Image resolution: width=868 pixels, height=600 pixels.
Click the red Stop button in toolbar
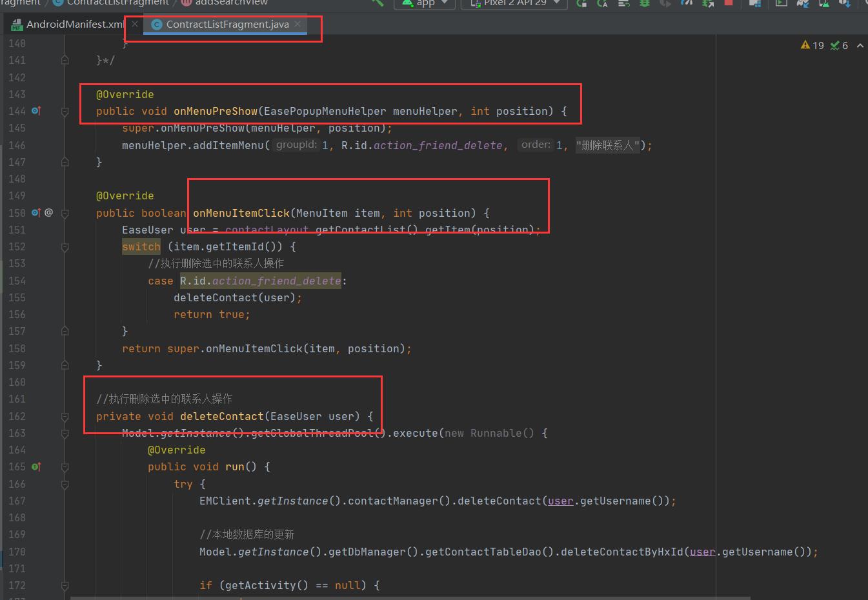point(729,3)
